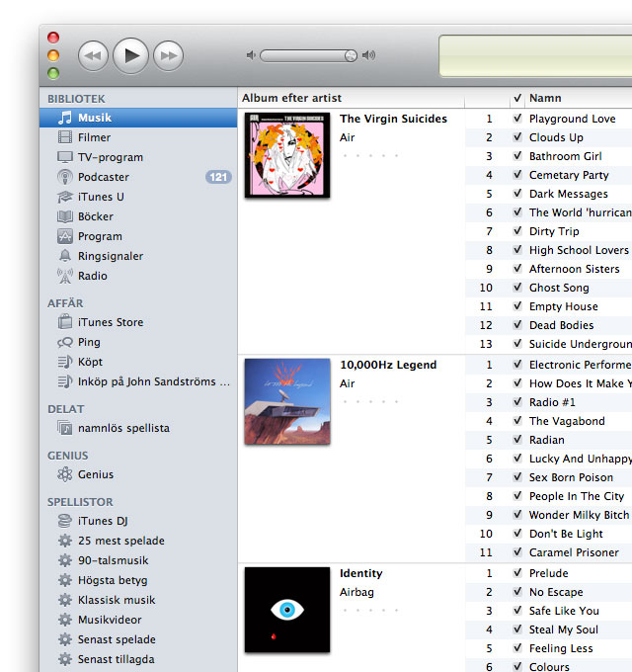Click the Previous track rewind button
632x672 pixels.
[x=93, y=55]
